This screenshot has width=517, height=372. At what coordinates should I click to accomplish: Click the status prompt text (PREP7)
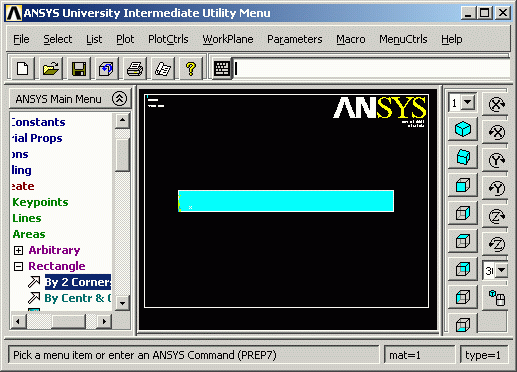click(145, 355)
